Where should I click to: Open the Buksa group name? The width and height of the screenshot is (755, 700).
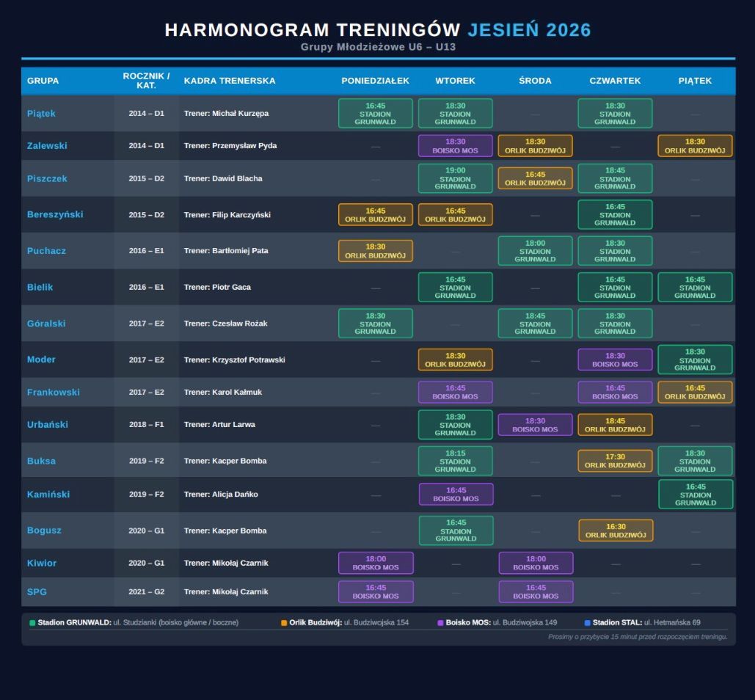(x=41, y=462)
